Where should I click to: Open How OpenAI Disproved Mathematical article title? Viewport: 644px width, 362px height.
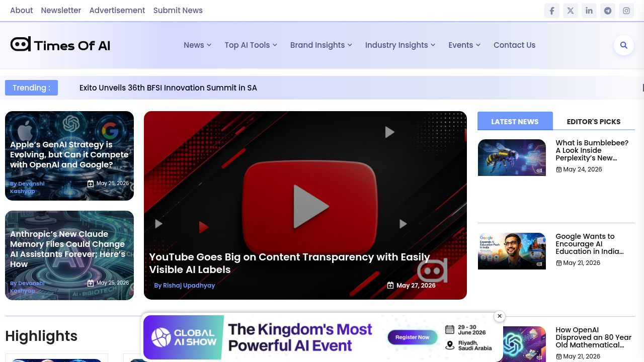click(x=594, y=337)
